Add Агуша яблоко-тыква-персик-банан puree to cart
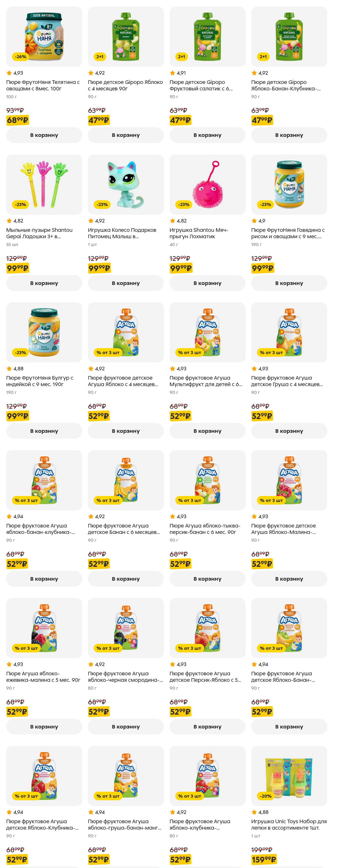 pyautogui.click(x=207, y=579)
